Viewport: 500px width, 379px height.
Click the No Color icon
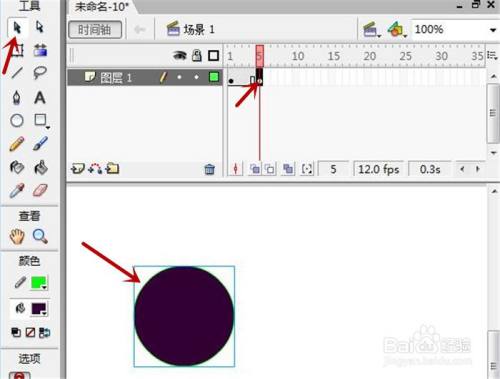point(30,332)
